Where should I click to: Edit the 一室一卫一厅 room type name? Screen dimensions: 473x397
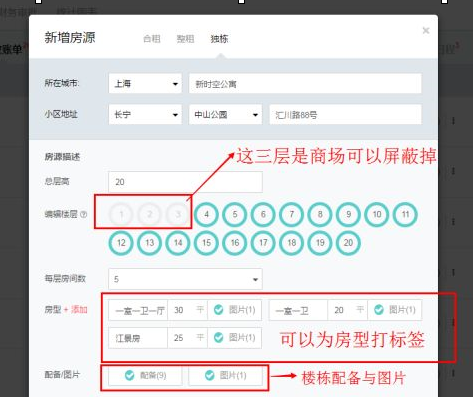point(138,310)
